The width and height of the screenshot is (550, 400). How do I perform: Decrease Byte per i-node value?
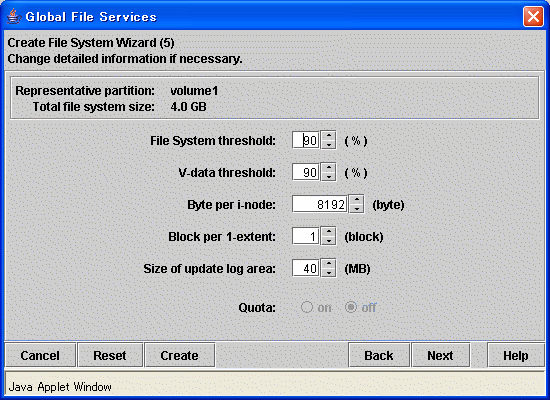coord(356,209)
